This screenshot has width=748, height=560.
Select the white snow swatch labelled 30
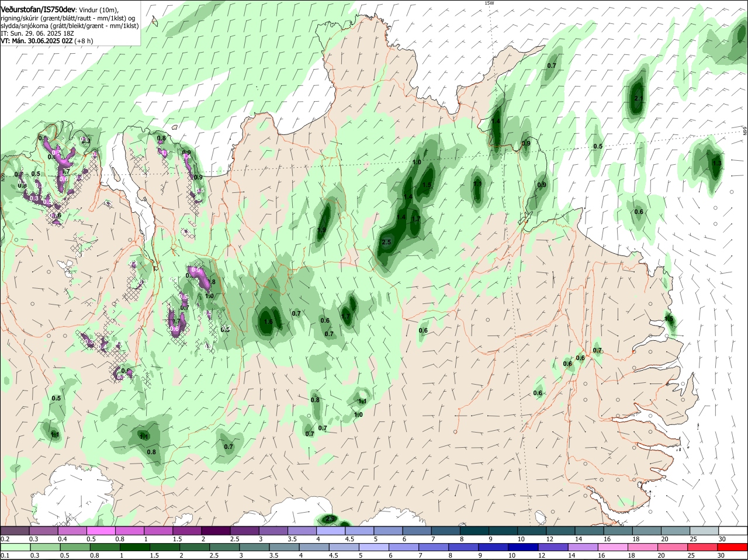point(733,531)
